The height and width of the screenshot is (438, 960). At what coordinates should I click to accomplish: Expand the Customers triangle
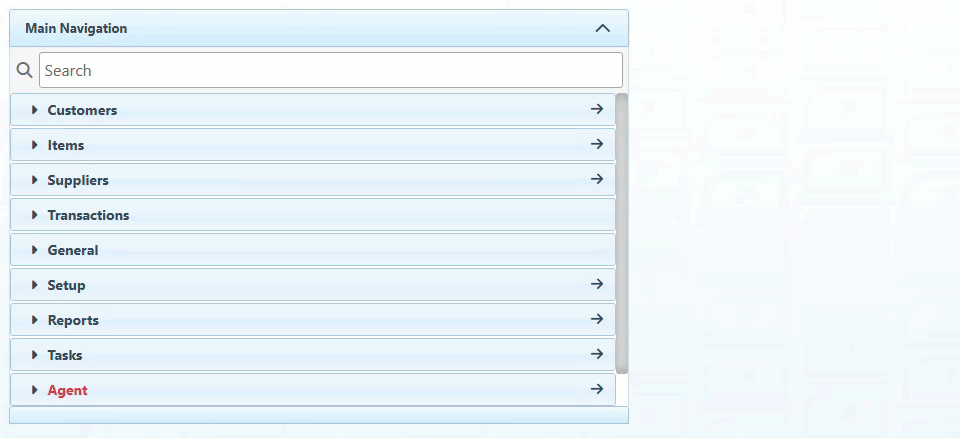(35, 110)
